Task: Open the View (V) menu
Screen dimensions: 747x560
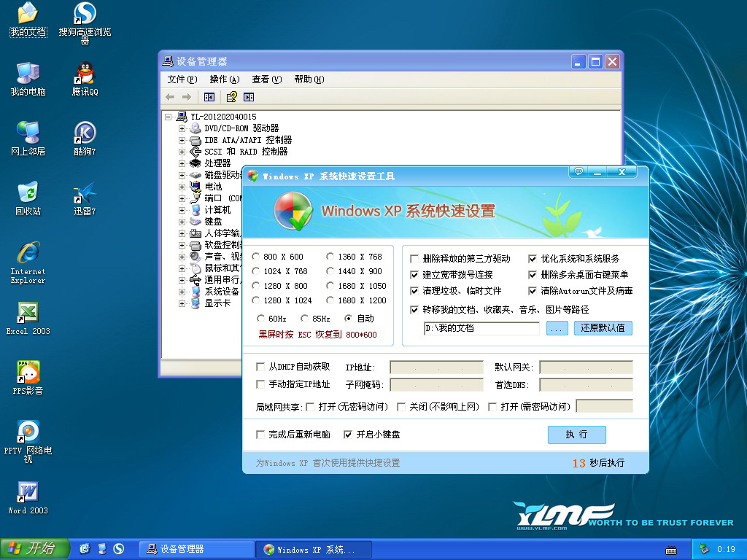Action: [267, 79]
